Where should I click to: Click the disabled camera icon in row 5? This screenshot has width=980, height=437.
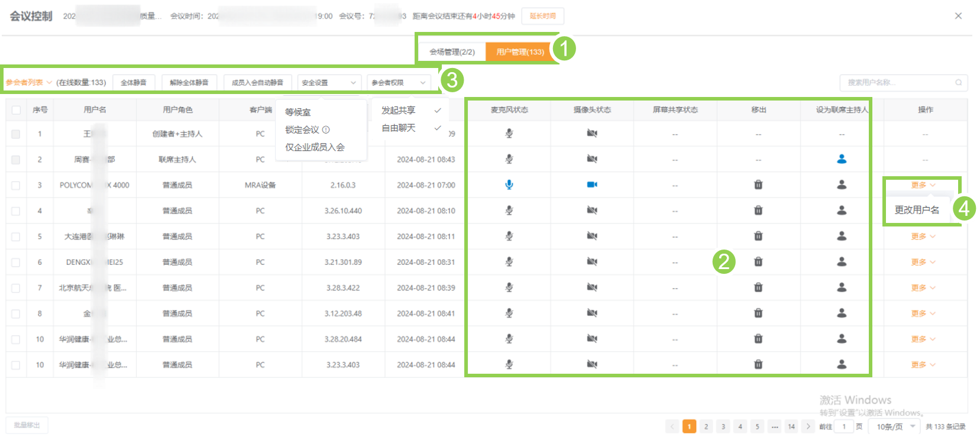[591, 236]
